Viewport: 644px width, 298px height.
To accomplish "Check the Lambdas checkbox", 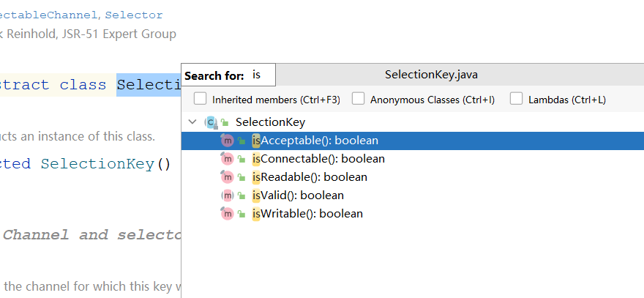I will click(x=516, y=99).
